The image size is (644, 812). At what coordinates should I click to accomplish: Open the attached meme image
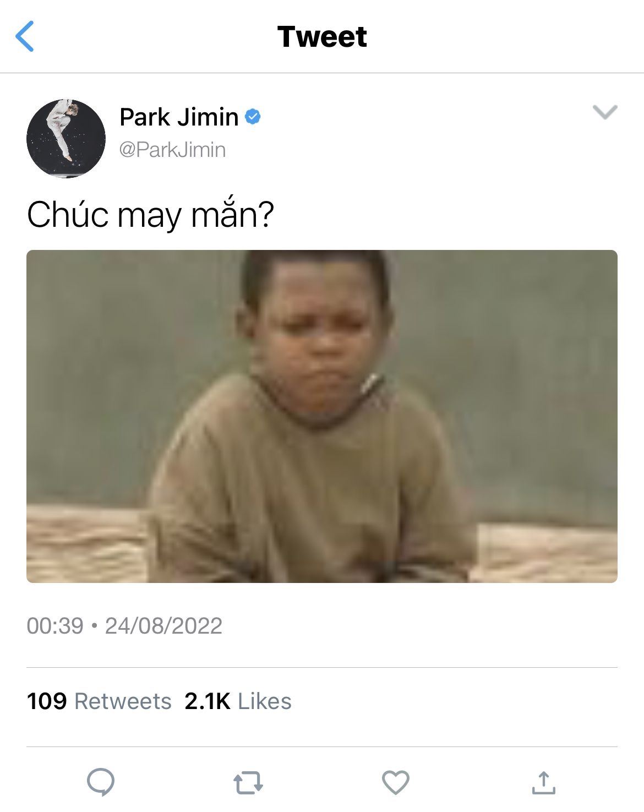click(x=322, y=416)
